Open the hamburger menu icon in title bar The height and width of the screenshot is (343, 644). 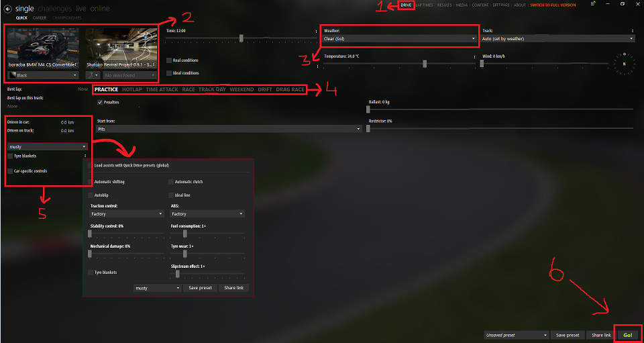tap(593, 4)
